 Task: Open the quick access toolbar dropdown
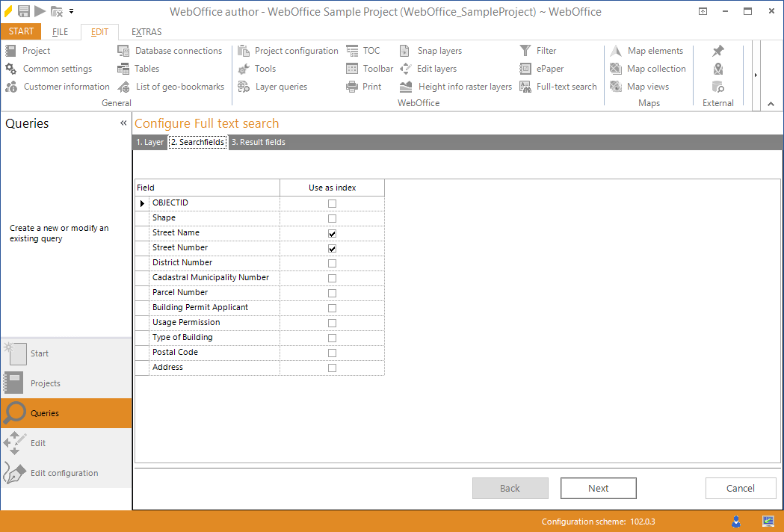tap(72, 11)
